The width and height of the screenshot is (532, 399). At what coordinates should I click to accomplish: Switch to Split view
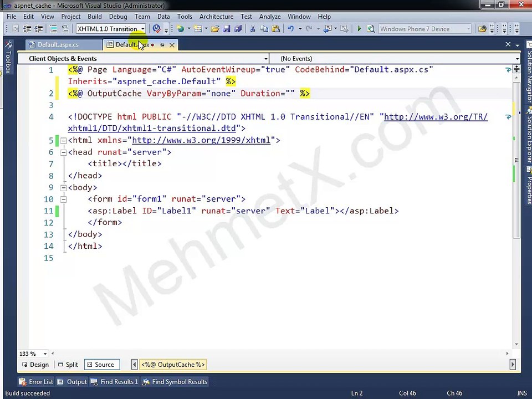[68, 365]
